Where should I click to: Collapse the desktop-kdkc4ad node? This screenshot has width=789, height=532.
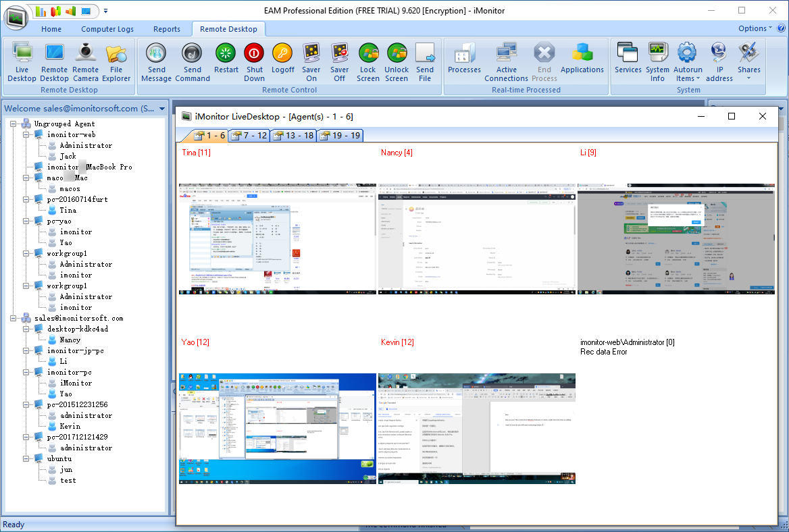pos(26,329)
